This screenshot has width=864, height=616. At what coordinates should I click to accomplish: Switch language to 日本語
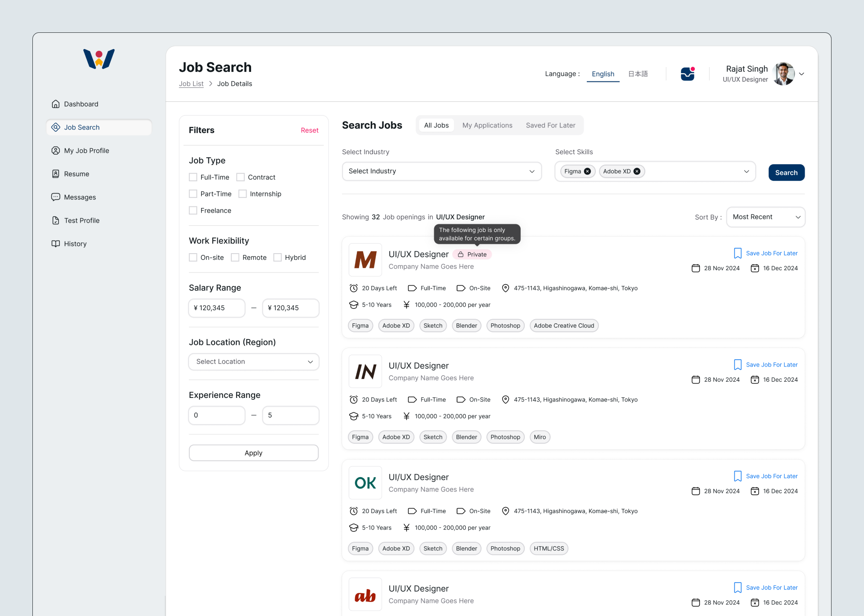click(638, 74)
